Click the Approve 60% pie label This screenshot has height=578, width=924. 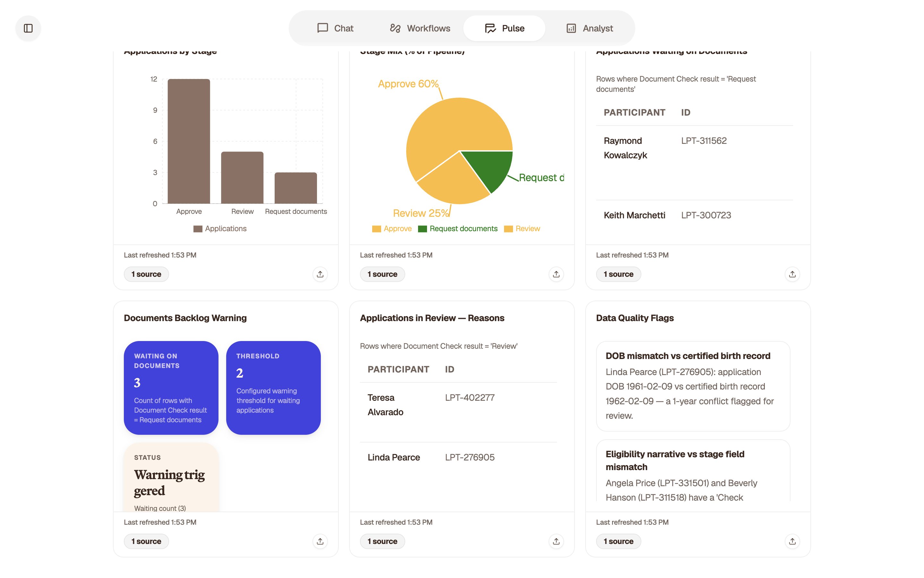click(x=408, y=84)
